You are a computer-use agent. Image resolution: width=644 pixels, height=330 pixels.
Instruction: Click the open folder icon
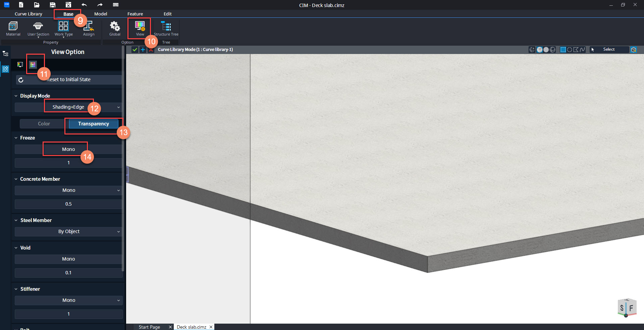(x=37, y=5)
